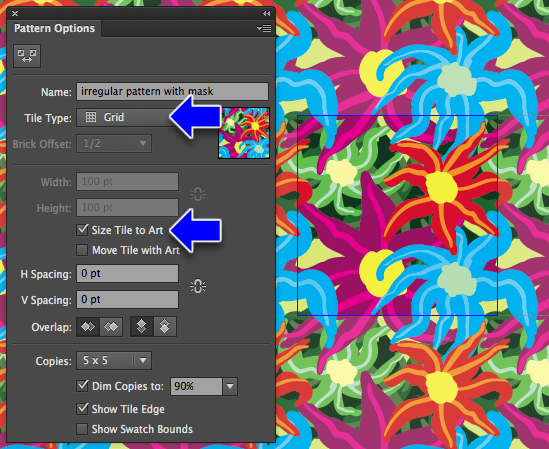
Task: Set overlap to Left in Front
Action: (x=88, y=327)
